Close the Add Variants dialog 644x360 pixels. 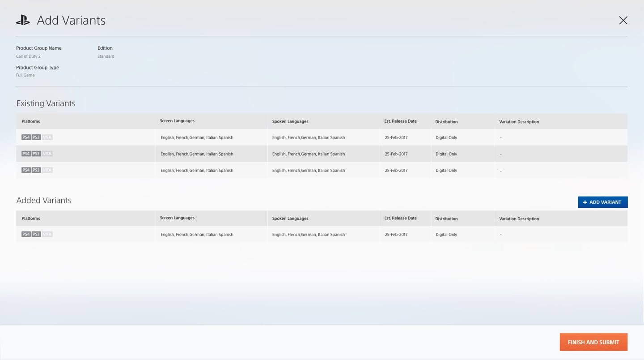pyautogui.click(x=623, y=20)
